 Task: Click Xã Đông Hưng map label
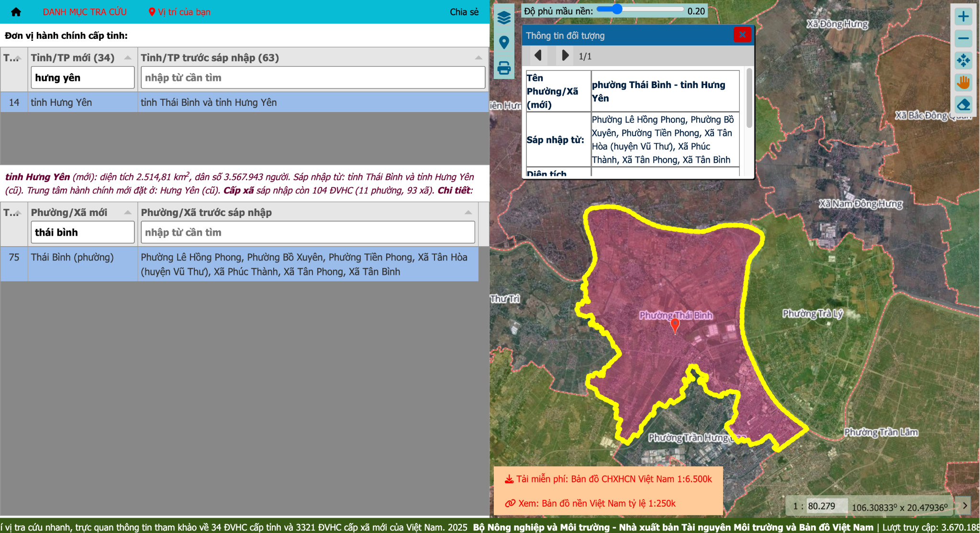[x=837, y=24]
